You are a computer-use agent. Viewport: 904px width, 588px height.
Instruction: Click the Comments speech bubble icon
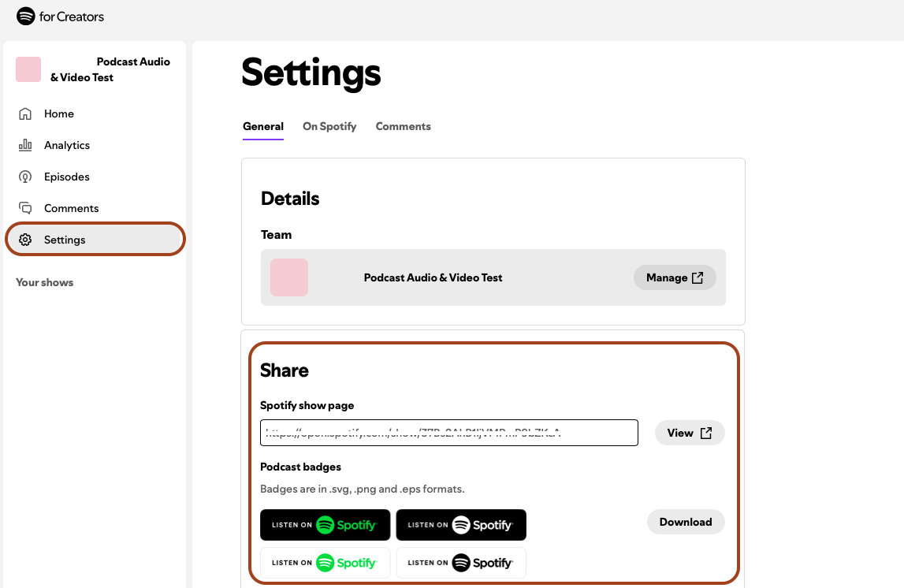[24, 208]
